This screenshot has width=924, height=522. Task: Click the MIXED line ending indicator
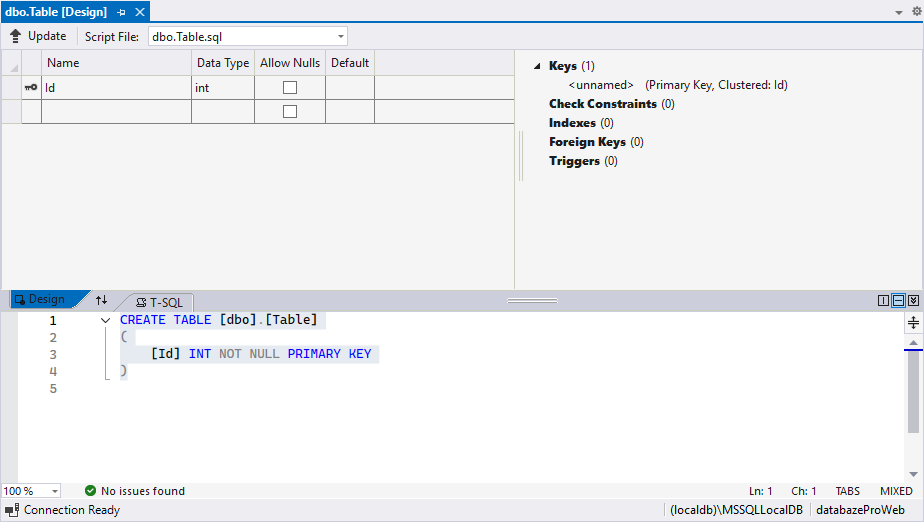point(896,491)
